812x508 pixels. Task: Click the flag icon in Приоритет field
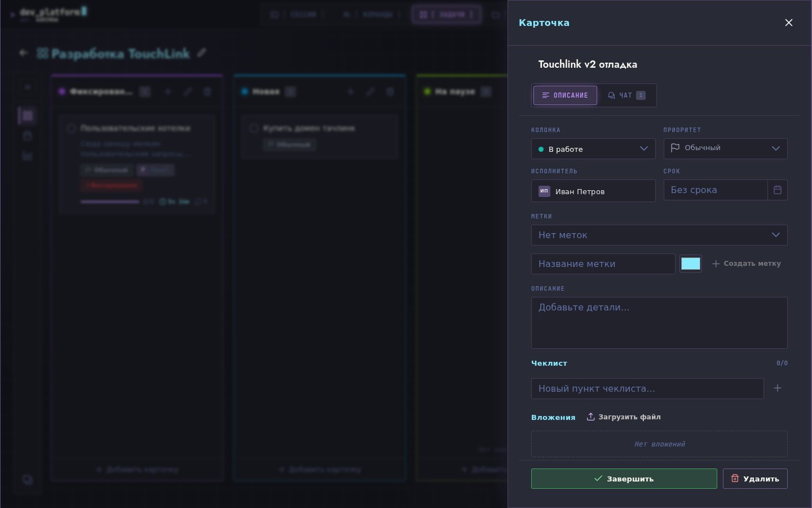pyautogui.click(x=675, y=148)
